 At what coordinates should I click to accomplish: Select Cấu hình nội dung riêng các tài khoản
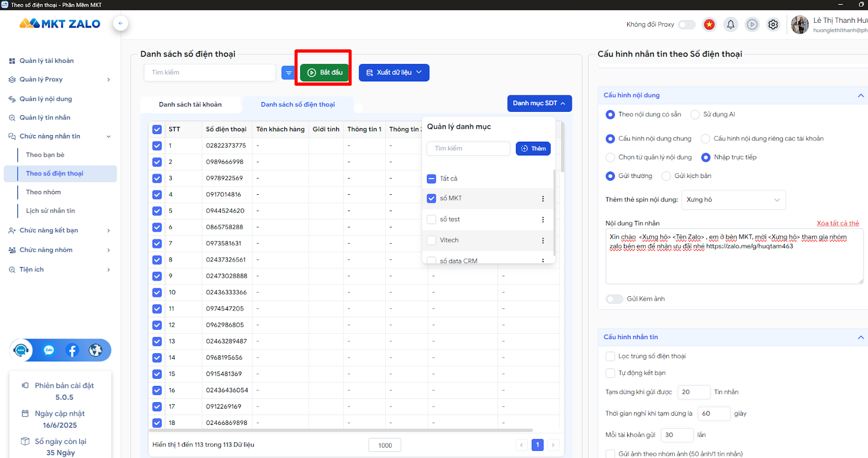[x=705, y=139]
